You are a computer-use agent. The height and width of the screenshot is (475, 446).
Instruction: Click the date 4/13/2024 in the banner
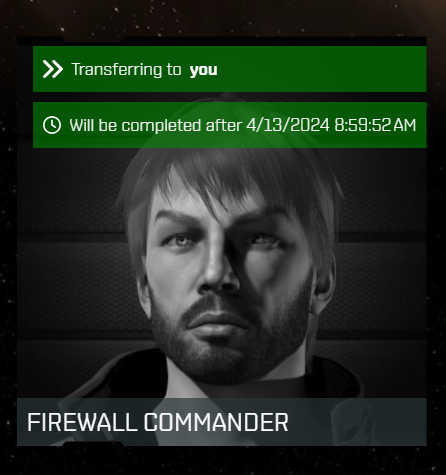click(288, 125)
